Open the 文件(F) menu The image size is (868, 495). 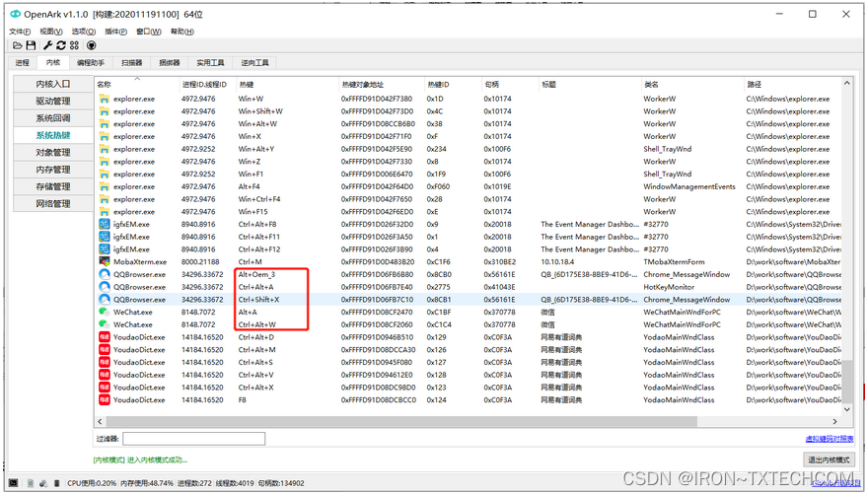pos(20,32)
